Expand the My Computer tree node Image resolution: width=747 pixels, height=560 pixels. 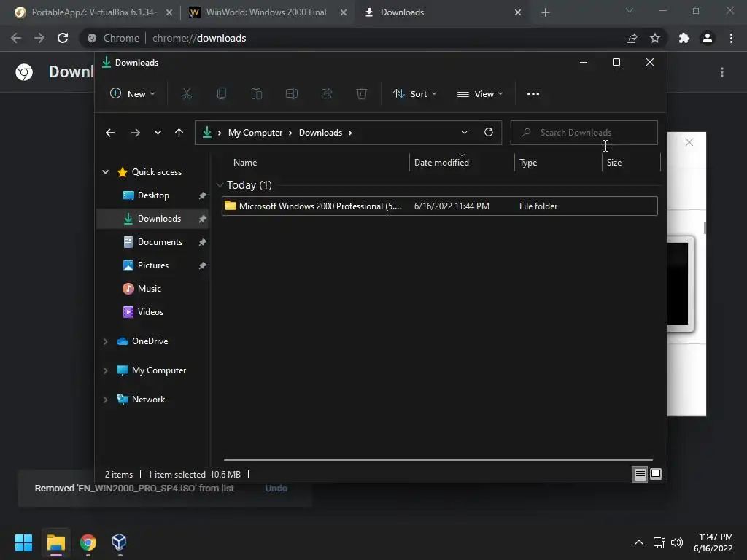[105, 370]
